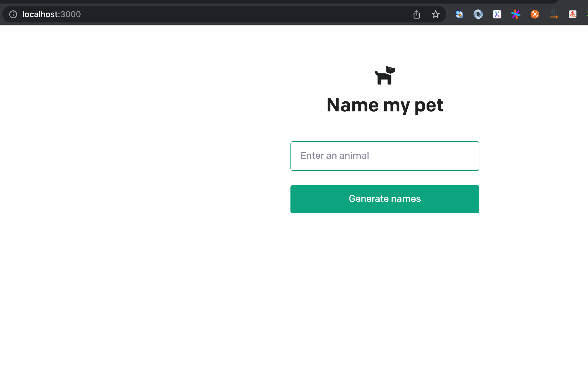Open the blue ring extension icon
The width and height of the screenshot is (588, 383).
click(478, 14)
